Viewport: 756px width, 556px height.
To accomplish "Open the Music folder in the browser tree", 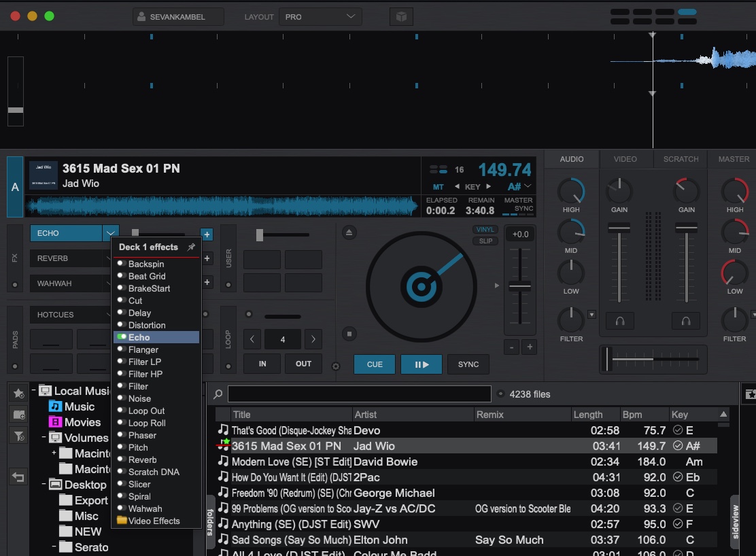I will pyautogui.click(x=72, y=406).
